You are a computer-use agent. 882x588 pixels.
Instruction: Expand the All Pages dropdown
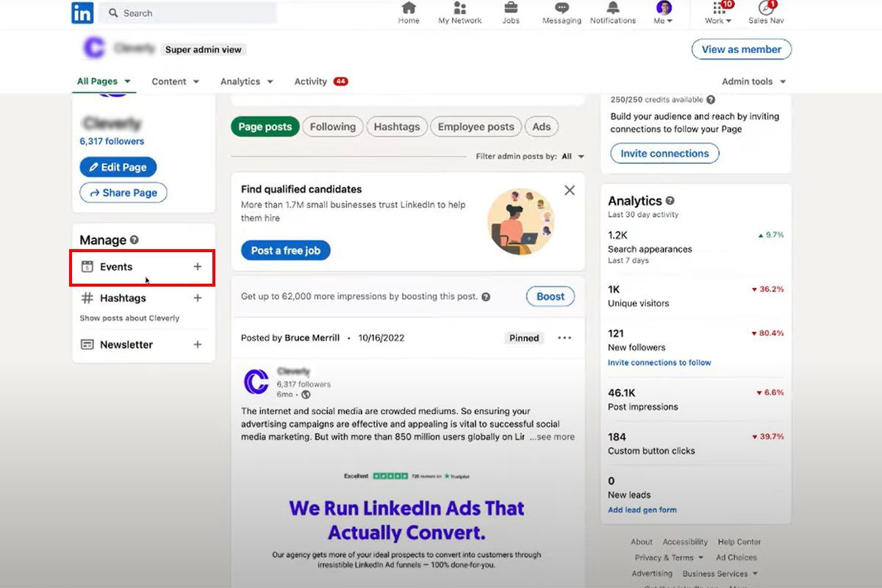104,82
